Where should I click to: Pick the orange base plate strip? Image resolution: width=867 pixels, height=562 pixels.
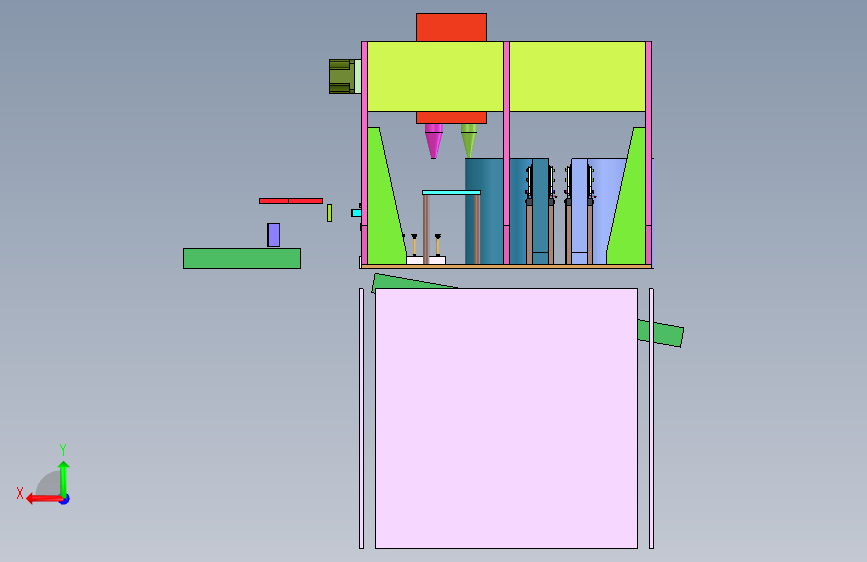[506, 267]
